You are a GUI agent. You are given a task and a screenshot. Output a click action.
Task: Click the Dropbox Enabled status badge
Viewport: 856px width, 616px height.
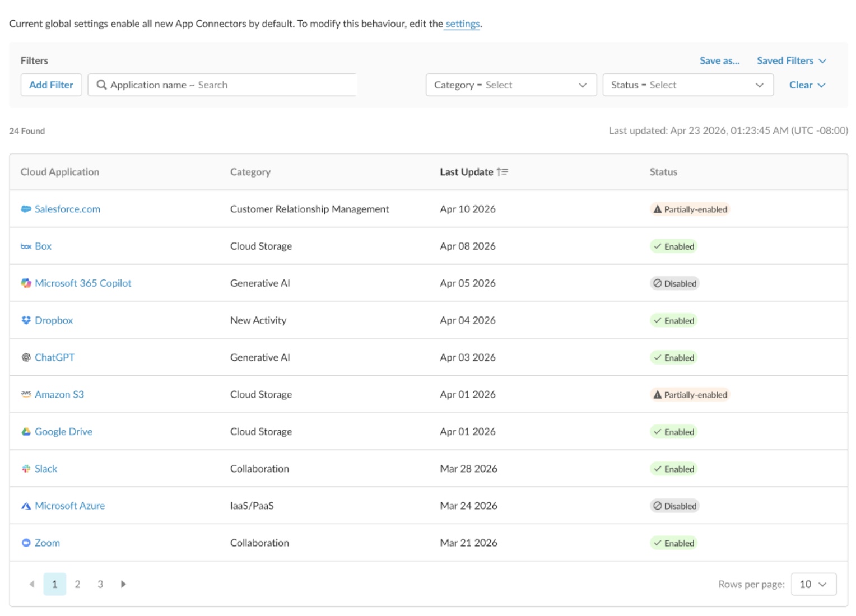[673, 320]
